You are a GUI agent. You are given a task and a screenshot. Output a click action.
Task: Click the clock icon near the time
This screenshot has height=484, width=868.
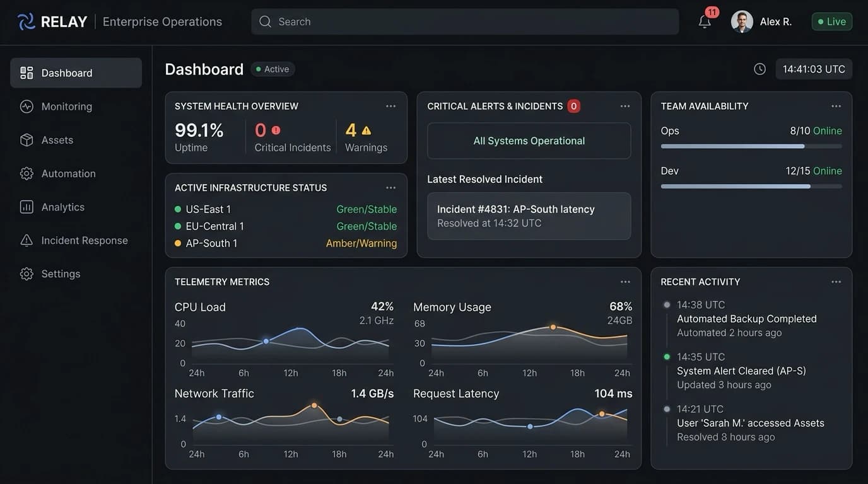click(x=760, y=69)
